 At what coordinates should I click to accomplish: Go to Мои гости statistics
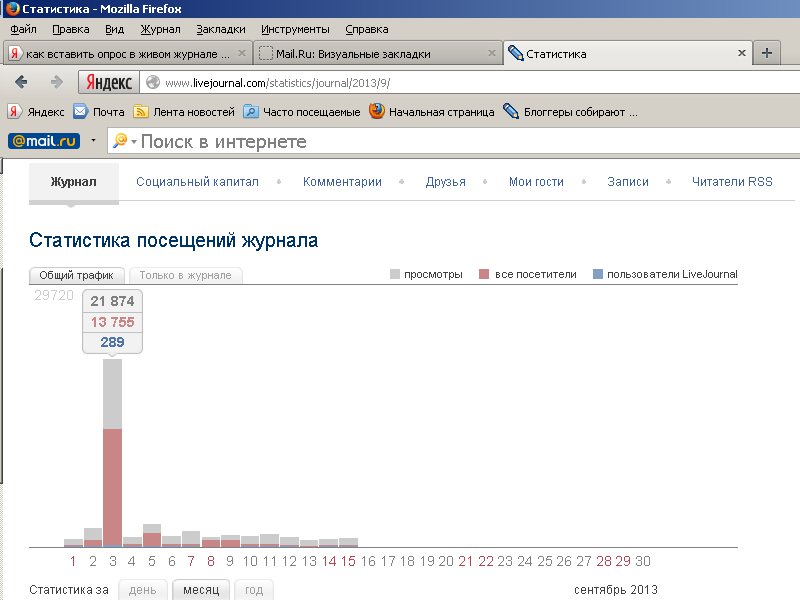536,182
